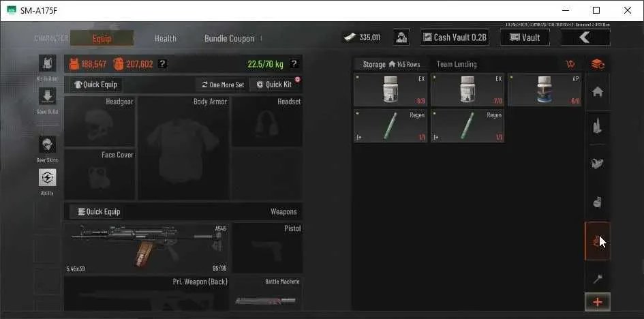
Task: Select the Pri. Weapon (Back) slot
Action: point(147,294)
